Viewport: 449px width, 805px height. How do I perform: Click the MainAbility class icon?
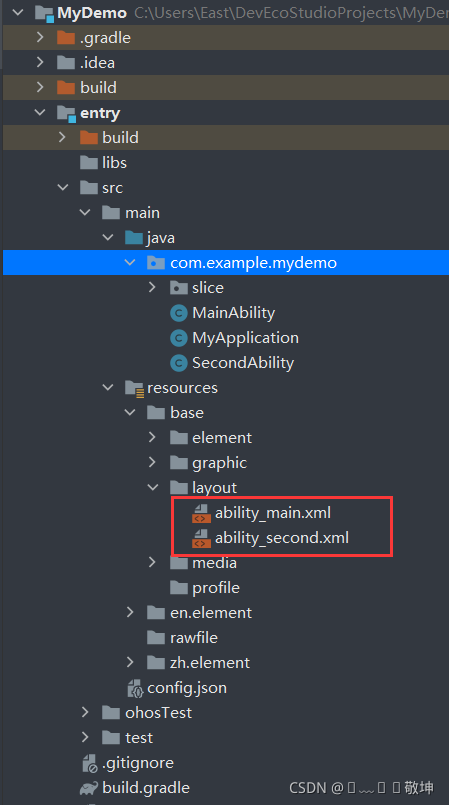[179, 313]
